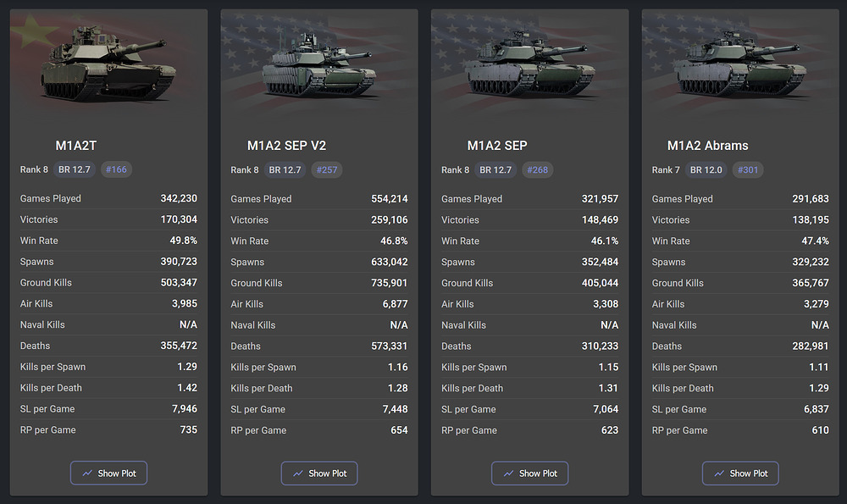
Task: Click the plot icon in M1A2T's Show Plot button
Action: (x=87, y=474)
